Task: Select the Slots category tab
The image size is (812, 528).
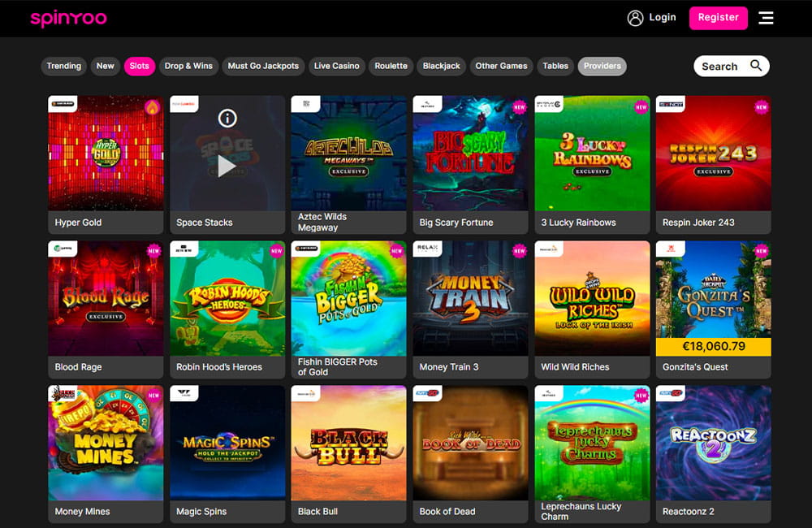Action: [140, 66]
